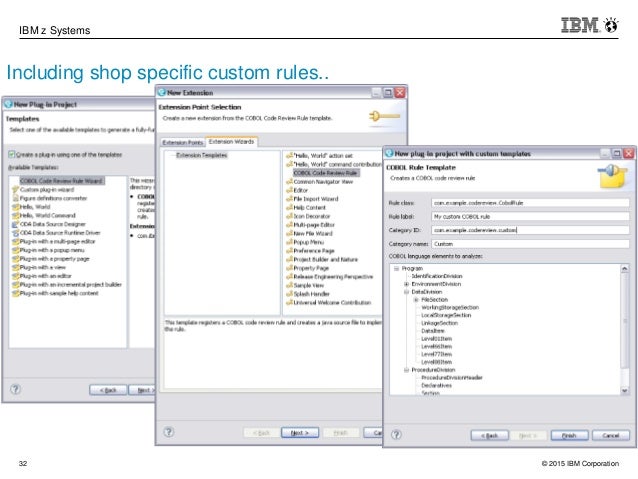Select LinkageSection tree item
This screenshot has height=479, width=638.
coord(439,323)
